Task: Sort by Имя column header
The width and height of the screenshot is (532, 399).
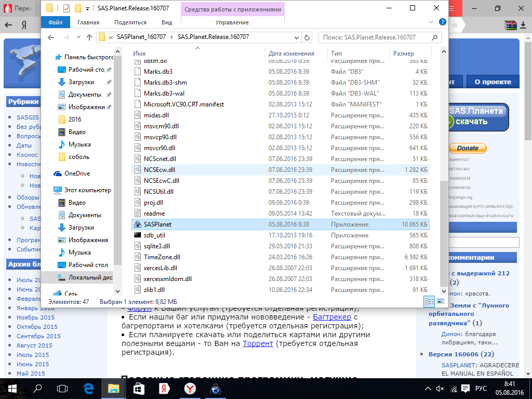Action: (139, 54)
